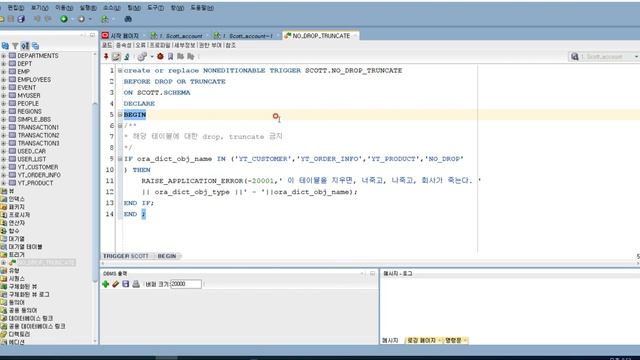This screenshot has height=360, width=640.
Task: Select the EMPLOYEES table in the tree
Action: [34, 80]
